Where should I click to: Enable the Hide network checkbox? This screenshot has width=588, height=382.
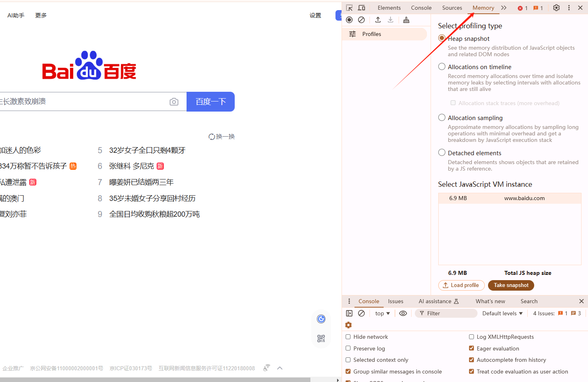point(348,337)
